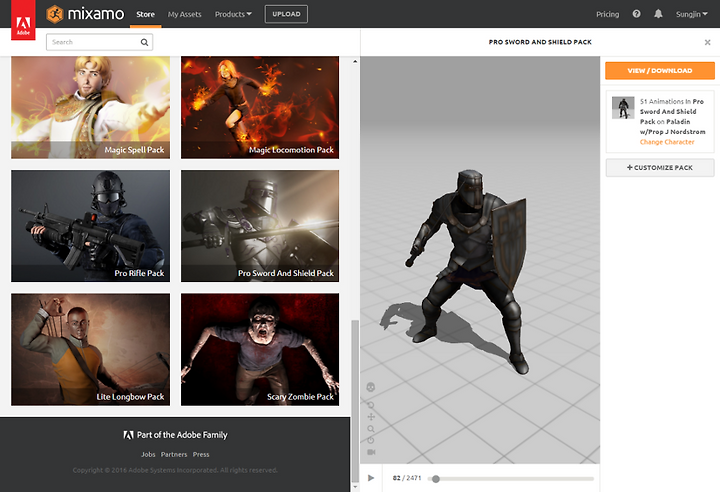Go to My Assets tab

point(185,14)
